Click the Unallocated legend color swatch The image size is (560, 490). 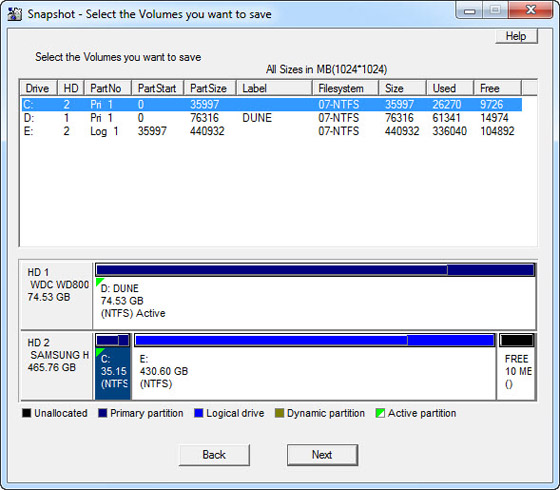point(26,413)
